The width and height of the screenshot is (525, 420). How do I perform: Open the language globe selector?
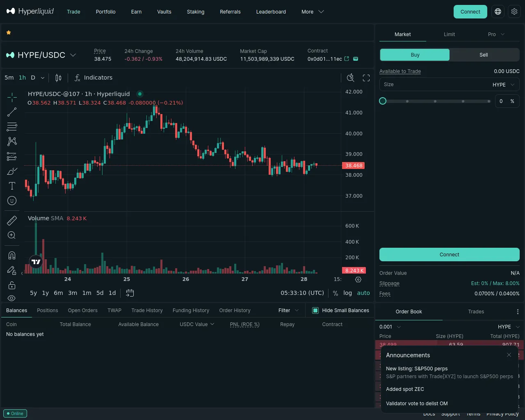(498, 12)
